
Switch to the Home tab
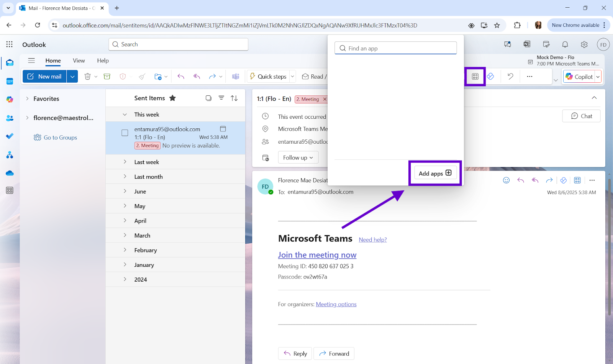(x=53, y=61)
